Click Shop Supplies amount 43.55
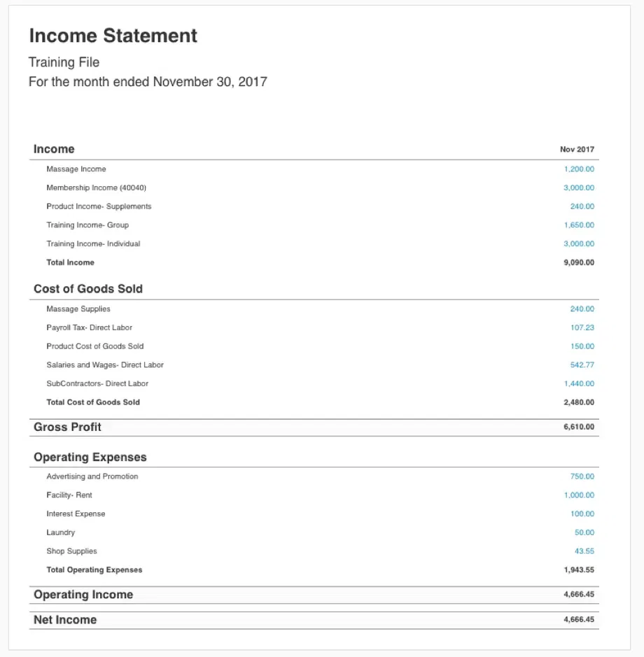The image size is (644, 657). tap(584, 551)
